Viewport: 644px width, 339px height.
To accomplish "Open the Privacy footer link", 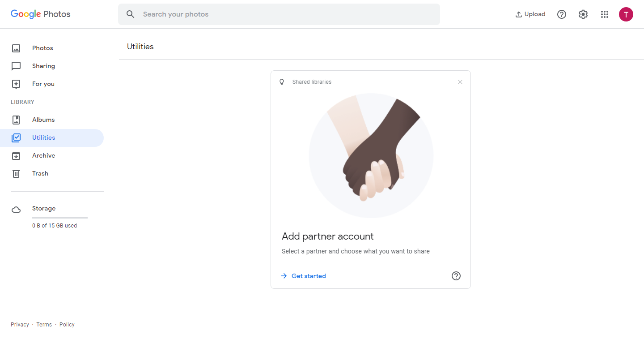I will (20, 325).
